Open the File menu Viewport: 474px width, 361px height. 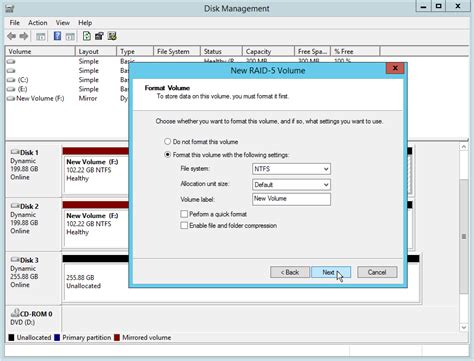(x=15, y=23)
